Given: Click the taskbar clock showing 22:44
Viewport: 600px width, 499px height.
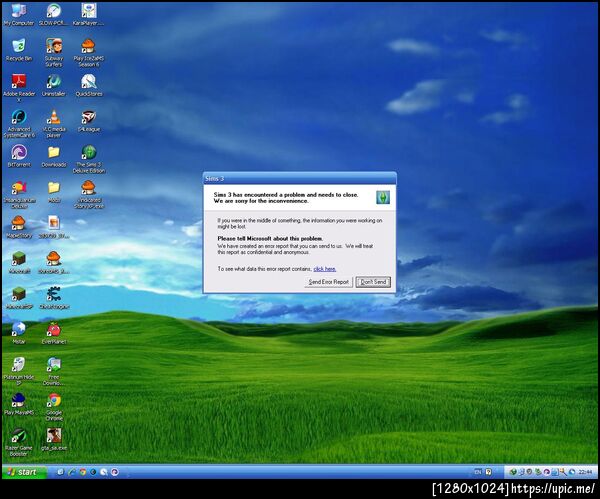Looking at the screenshot, I should tap(585, 472).
